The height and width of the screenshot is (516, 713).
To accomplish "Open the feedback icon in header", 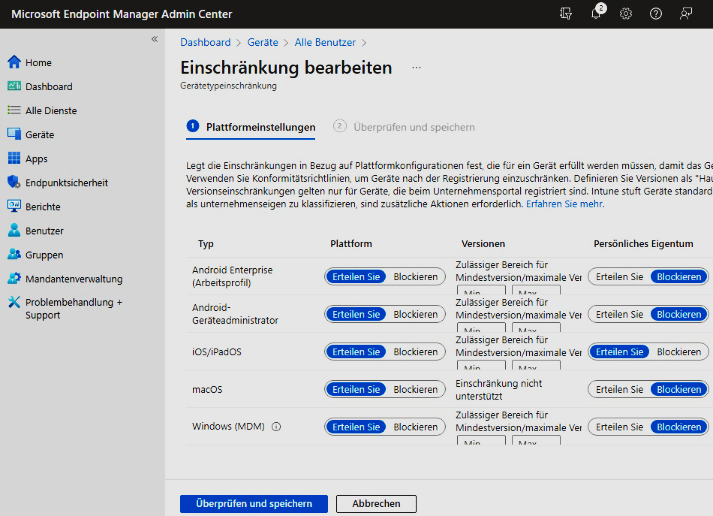I will coord(686,13).
